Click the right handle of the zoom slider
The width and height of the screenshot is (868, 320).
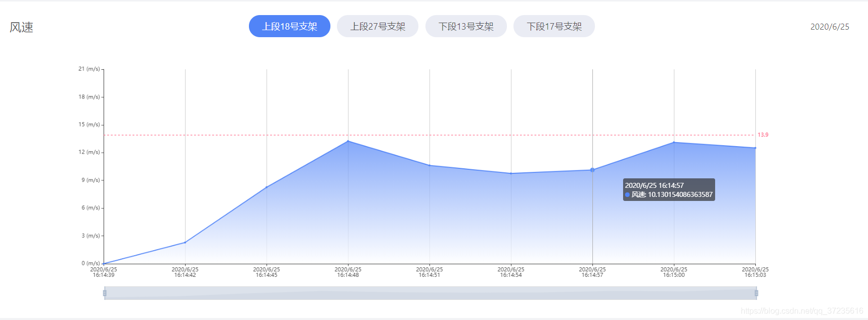click(756, 293)
